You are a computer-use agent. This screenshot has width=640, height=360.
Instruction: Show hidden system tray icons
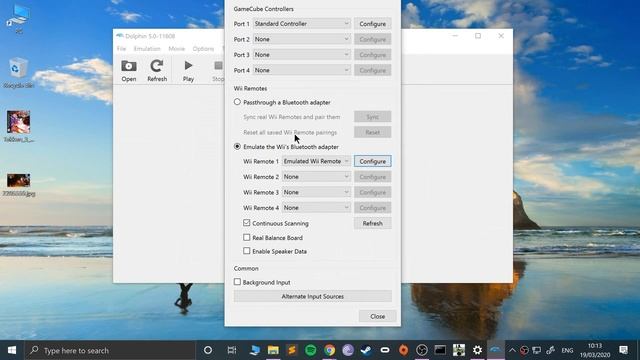pyautogui.click(x=512, y=350)
